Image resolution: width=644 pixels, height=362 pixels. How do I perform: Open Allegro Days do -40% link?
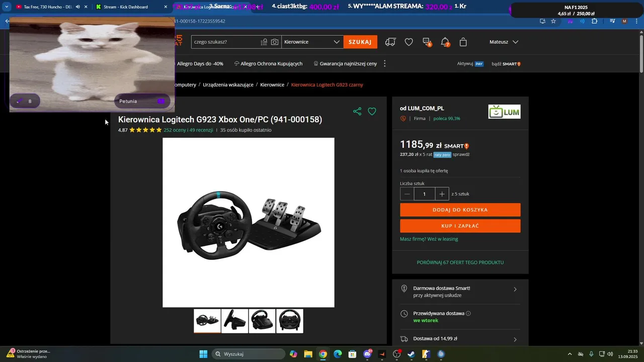(200, 64)
